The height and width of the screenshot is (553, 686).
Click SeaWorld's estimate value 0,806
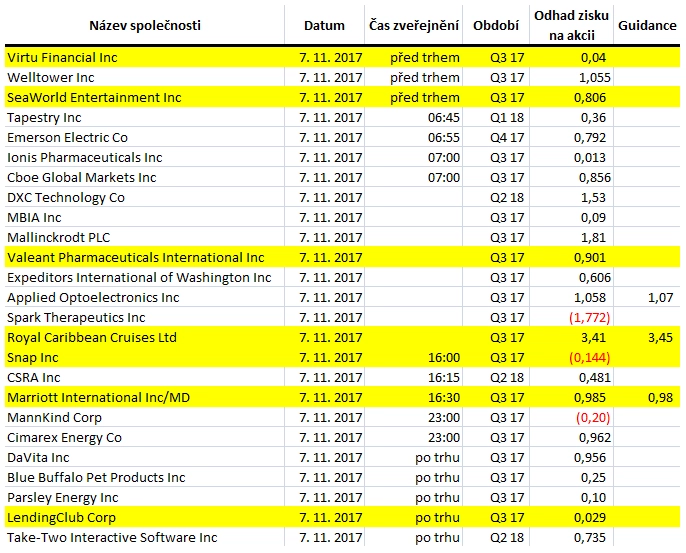click(x=590, y=98)
